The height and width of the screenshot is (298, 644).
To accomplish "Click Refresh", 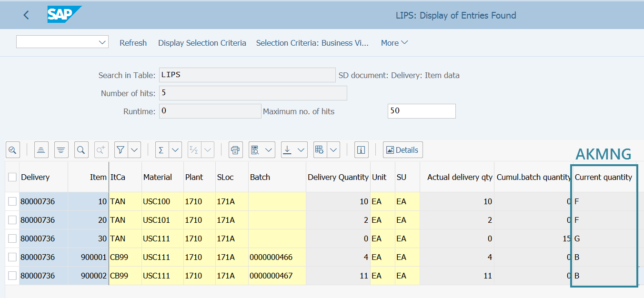I will tap(133, 43).
